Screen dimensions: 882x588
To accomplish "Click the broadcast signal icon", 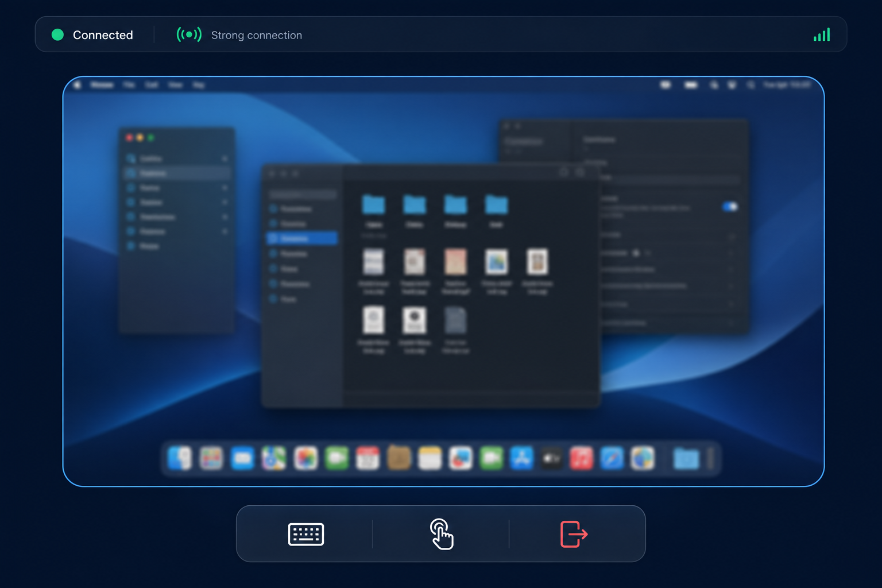I will (x=189, y=34).
